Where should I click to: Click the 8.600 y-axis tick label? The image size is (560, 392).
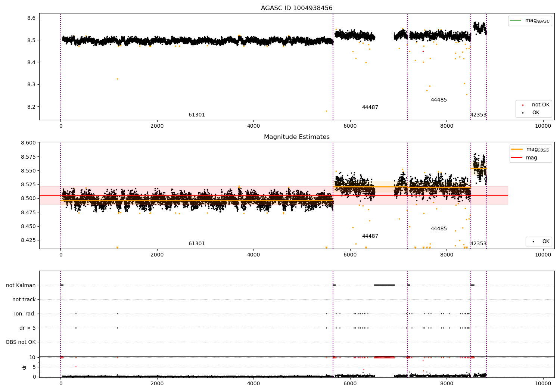pyautogui.click(x=28, y=143)
